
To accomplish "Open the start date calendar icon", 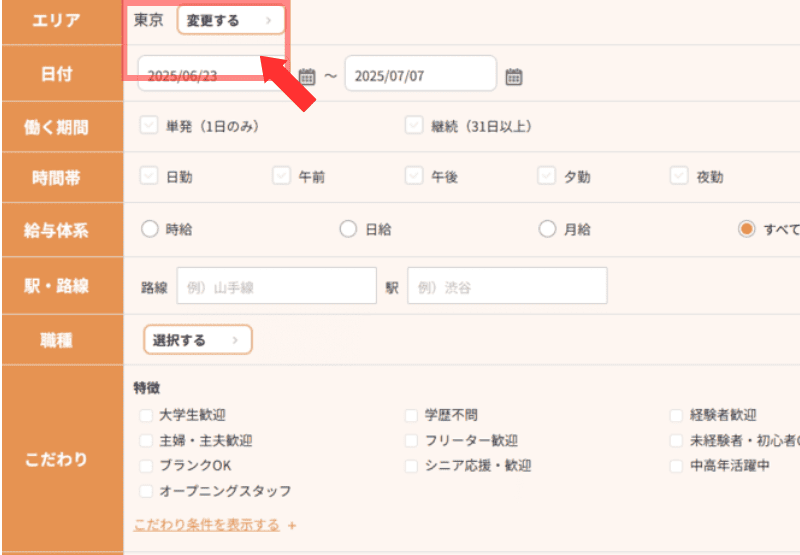I will (x=307, y=77).
